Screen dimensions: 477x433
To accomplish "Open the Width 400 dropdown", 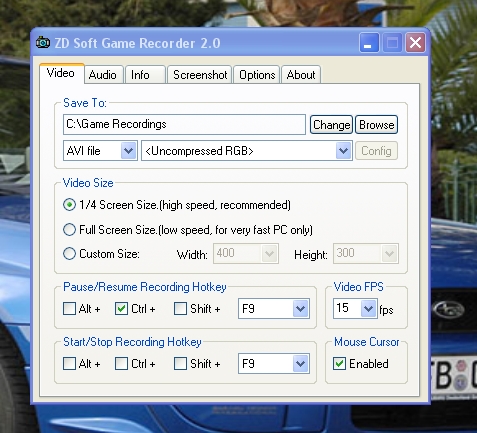I will click(x=246, y=254).
